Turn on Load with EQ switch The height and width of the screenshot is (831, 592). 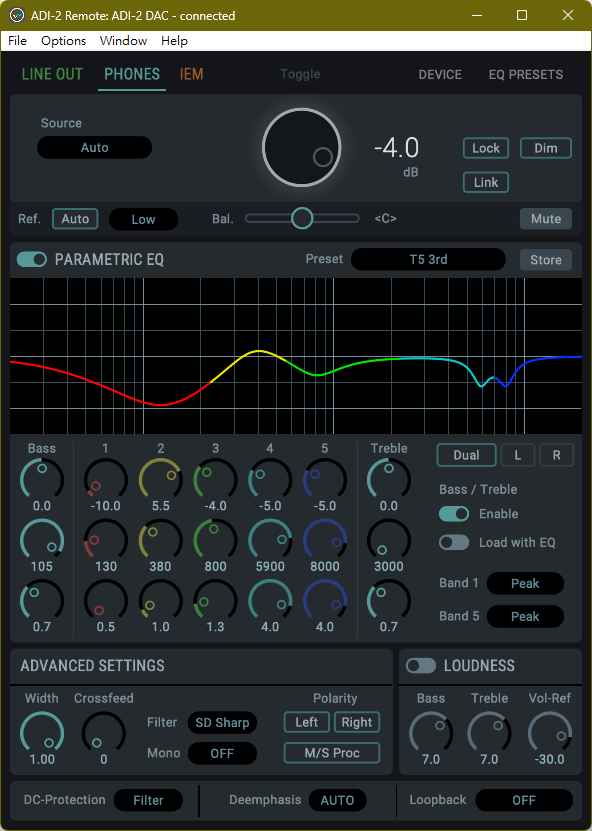tap(454, 542)
